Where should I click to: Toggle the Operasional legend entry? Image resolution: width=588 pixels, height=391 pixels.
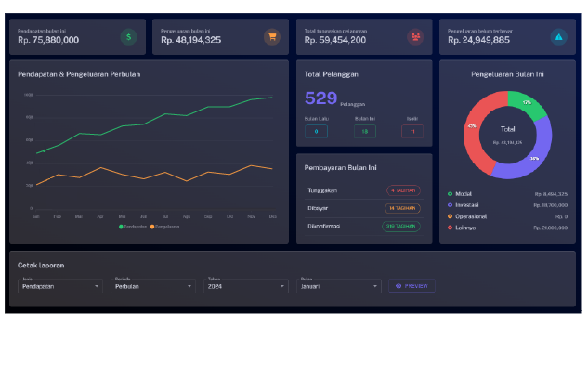(474, 216)
